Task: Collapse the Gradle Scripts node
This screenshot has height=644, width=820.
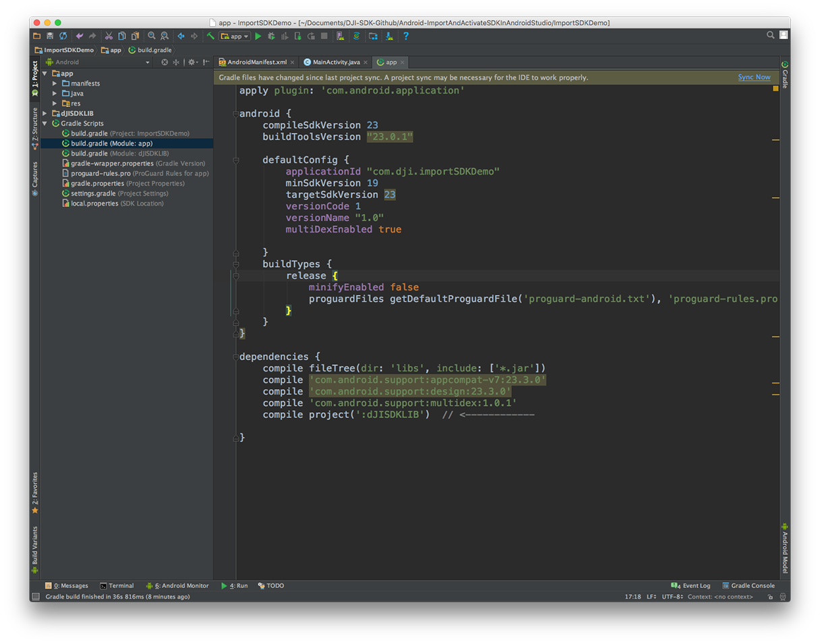Action: (x=44, y=123)
